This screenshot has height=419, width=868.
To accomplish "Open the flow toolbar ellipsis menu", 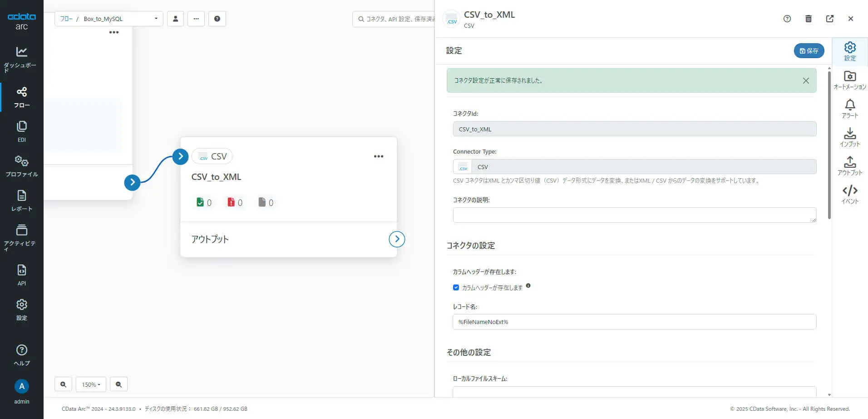I will (196, 19).
